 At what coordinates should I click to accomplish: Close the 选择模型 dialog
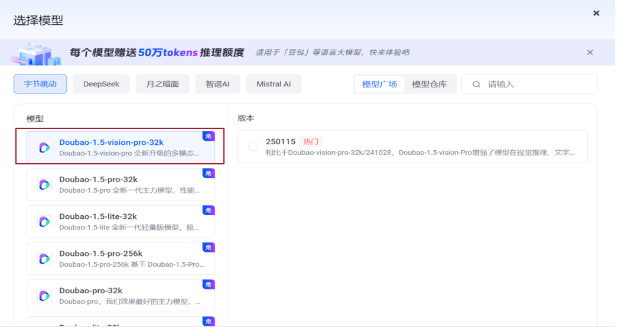point(596,13)
